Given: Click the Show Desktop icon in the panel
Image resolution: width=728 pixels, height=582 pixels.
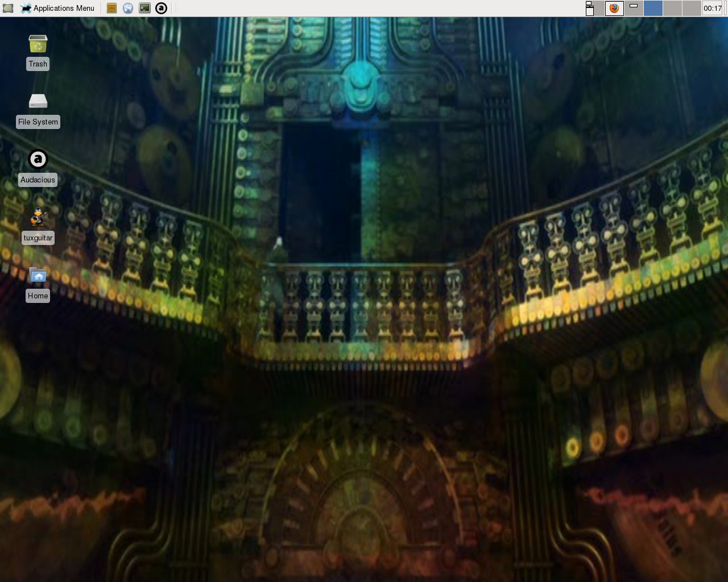Looking at the screenshot, I should click(8, 8).
